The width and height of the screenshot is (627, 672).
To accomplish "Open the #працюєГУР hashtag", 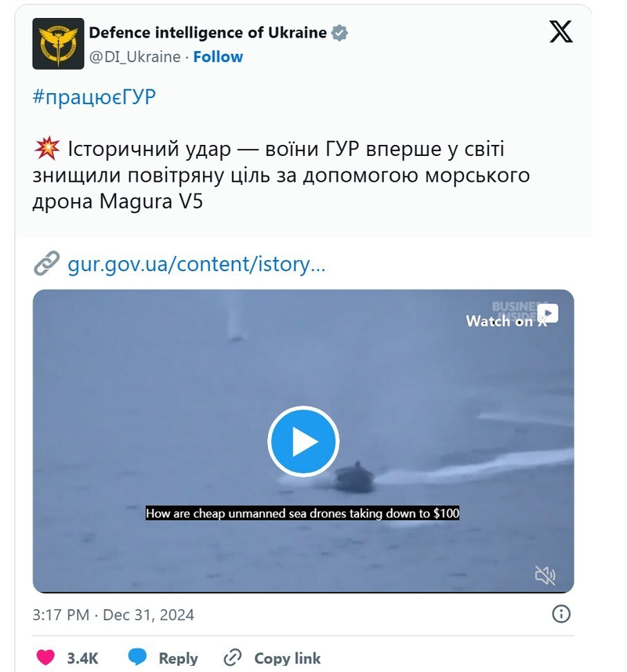I will click(94, 97).
